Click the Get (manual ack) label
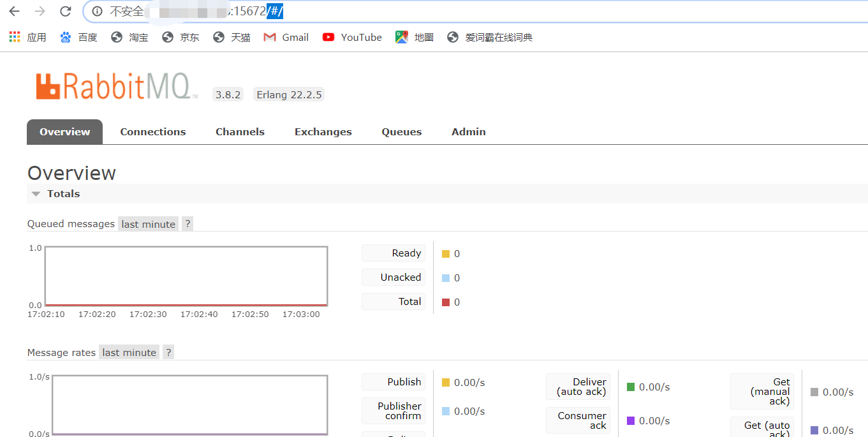 pyautogui.click(x=762, y=392)
